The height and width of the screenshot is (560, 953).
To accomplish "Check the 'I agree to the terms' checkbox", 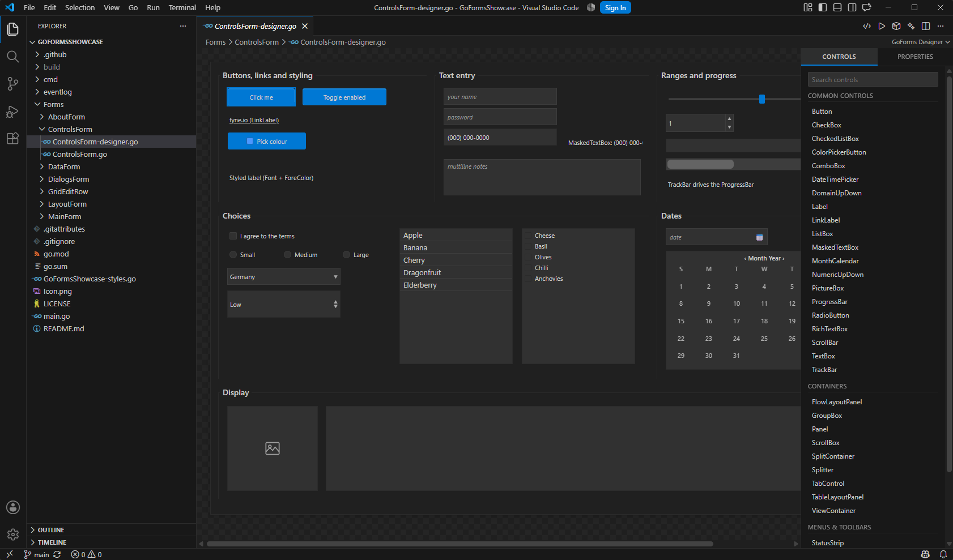I will pyautogui.click(x=233, y=236).
